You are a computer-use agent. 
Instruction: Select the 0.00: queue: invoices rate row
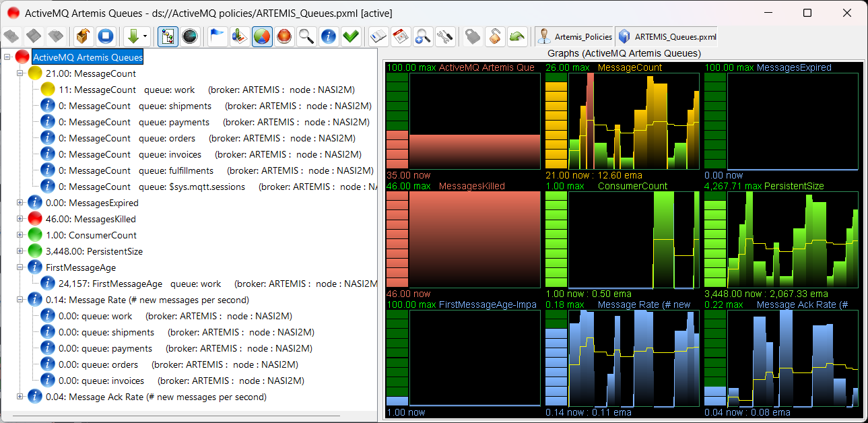coord(181,381)
